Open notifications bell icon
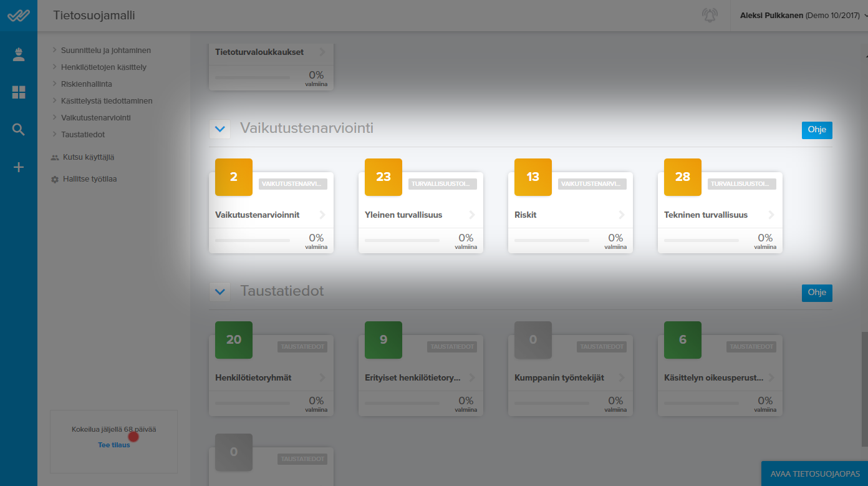The height and width of the screenshot is (486, 868). point(710,16)
